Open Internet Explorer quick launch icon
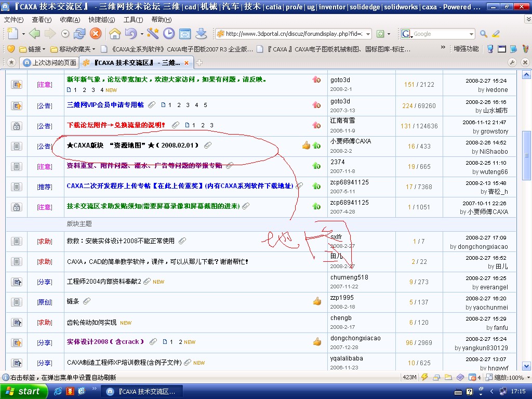 coord(58,391)
